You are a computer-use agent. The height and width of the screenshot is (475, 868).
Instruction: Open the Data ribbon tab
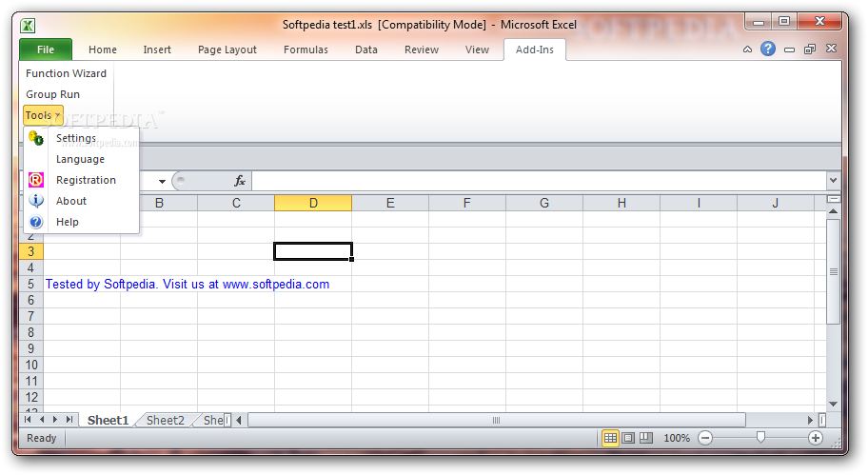(x=365, y=49)
